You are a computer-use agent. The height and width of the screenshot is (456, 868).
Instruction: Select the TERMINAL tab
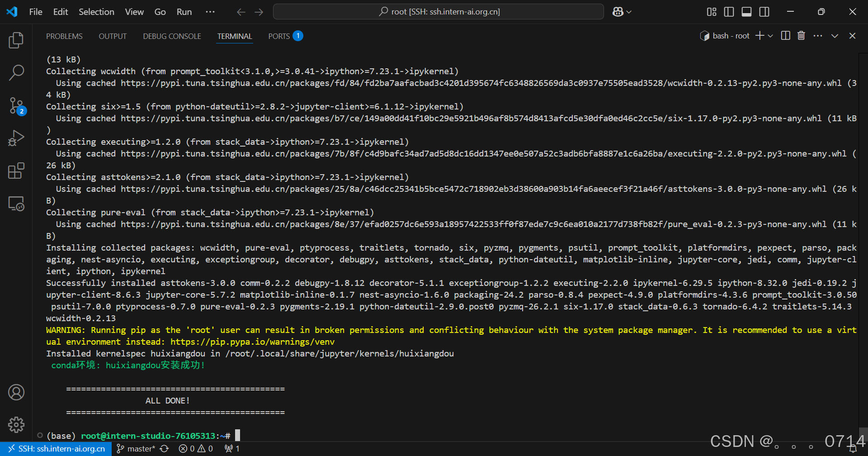[235, 36]
